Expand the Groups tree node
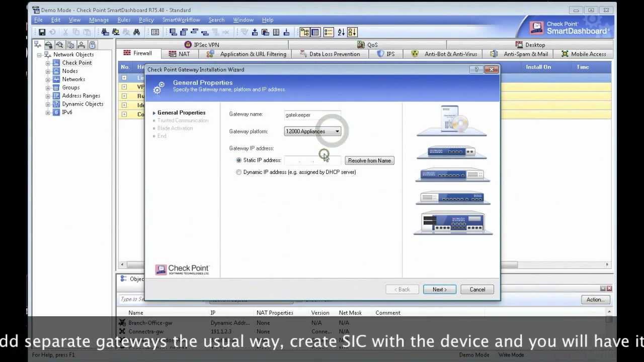The height and width of the screenshot is (362, 644). 48,87
